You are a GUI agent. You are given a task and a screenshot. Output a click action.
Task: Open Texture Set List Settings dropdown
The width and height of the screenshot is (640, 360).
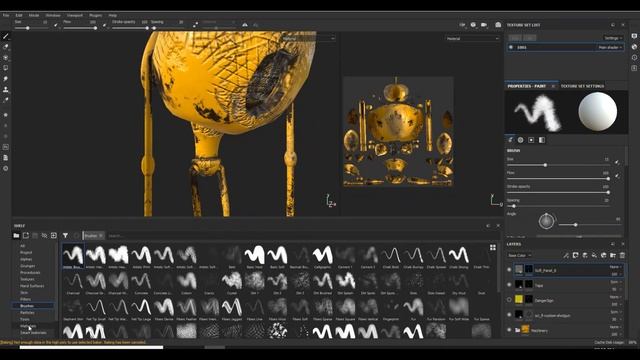tap(613, 38)
